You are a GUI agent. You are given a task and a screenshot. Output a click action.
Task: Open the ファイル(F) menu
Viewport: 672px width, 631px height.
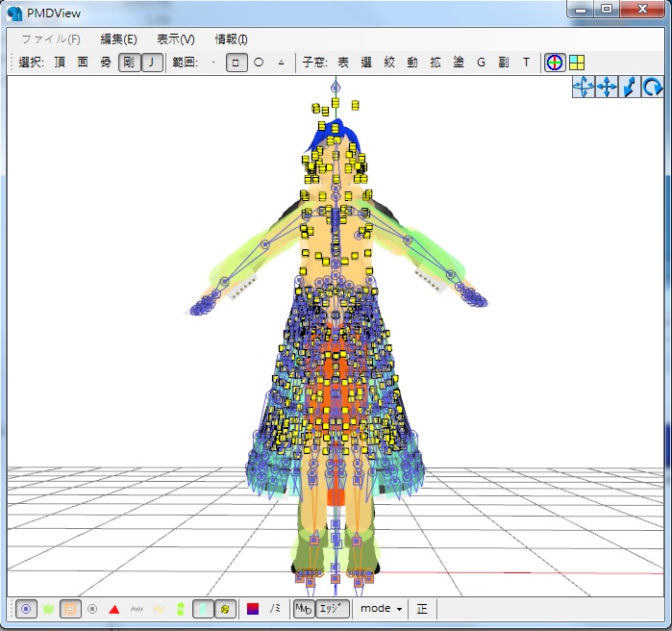pos(51,39)
